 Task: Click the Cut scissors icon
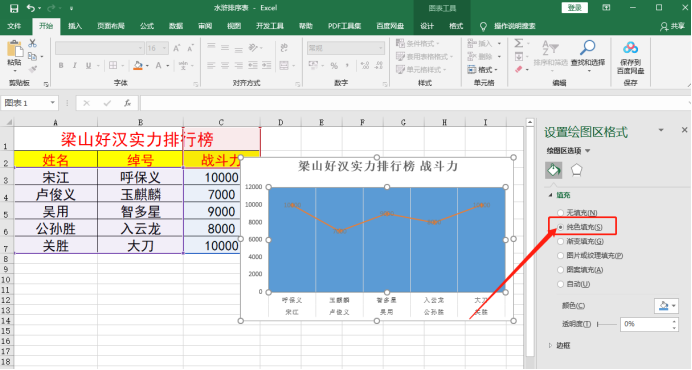(32, 43)
